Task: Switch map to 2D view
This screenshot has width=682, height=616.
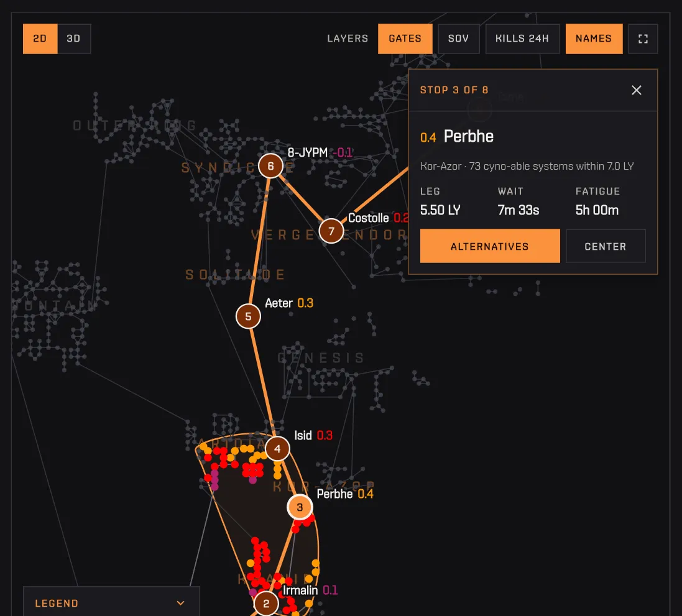Action: (x=40, y=39)
